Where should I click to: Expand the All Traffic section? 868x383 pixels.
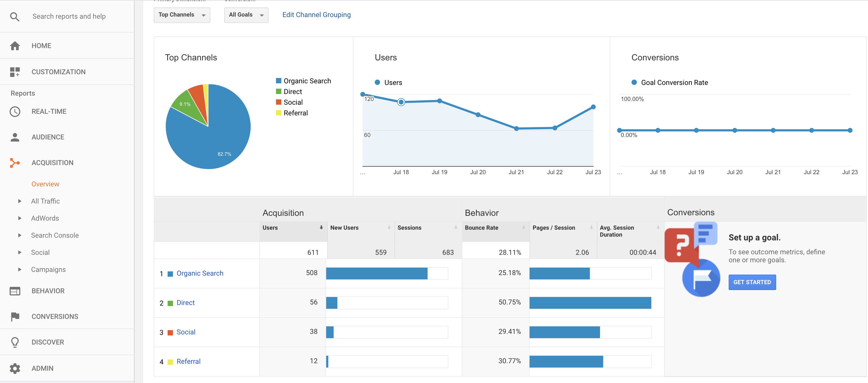[19, 201]
